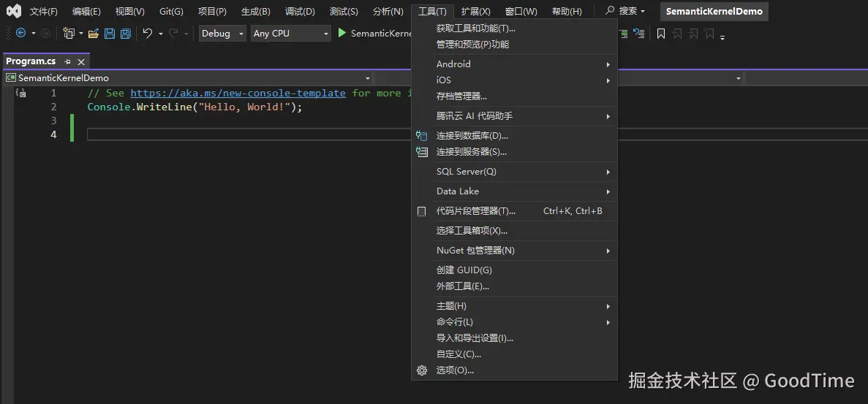This screenshot has width=868, height=404.
Task: Click the uncomment lines toolbar icon
Action: coord(639,33)
